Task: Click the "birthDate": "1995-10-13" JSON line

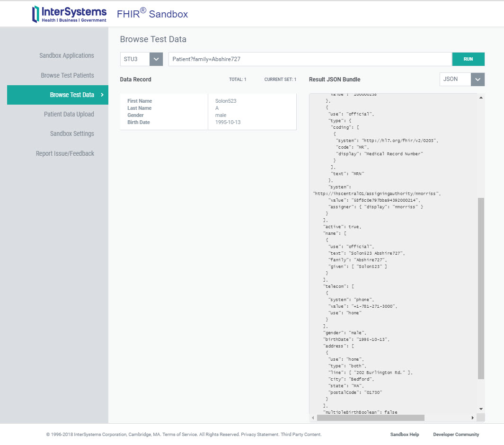Action: tap(356, 339)
